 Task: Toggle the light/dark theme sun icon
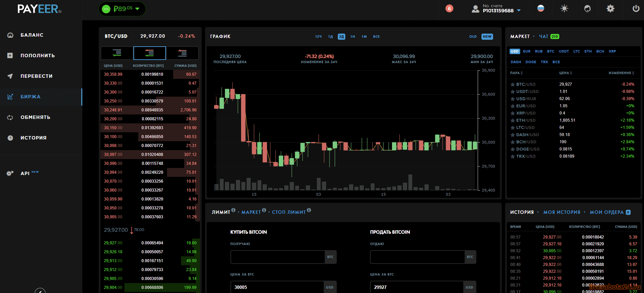564,9
